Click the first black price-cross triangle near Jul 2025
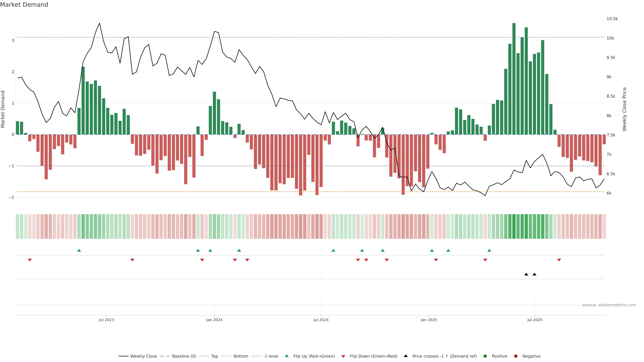The image size is (644, 362). [x=526, y=274]
